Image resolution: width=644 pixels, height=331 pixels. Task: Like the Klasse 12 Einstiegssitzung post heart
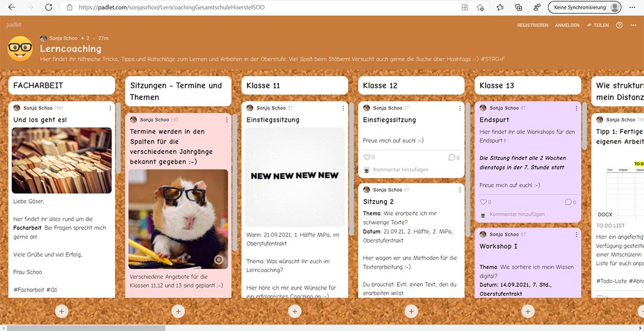click(367, 157)
